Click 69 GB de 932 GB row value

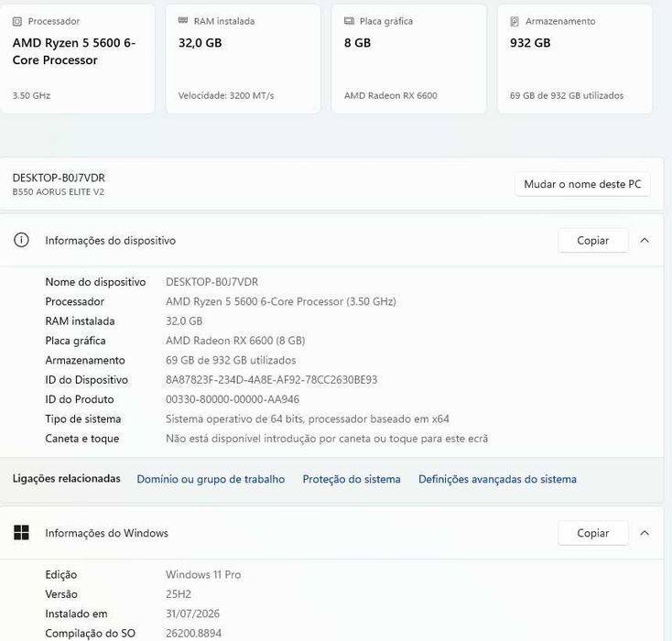tap(231, 360)
